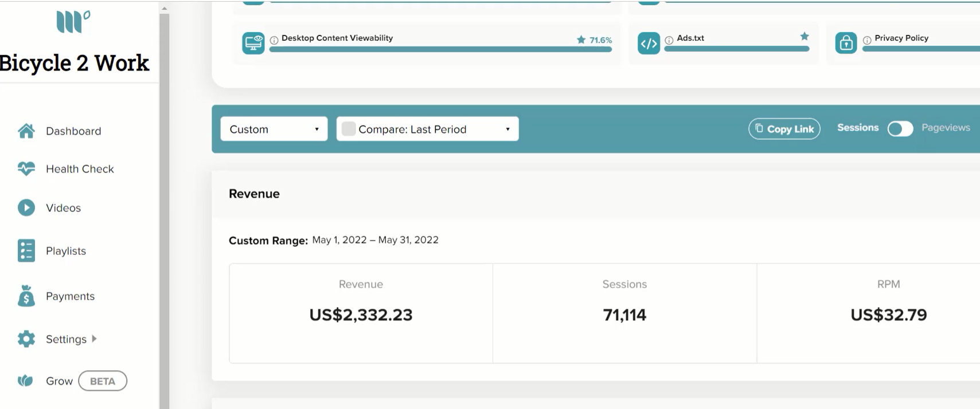
Task: Check the Compare: Last Period checkbox
Action: [x=349, y=129]
